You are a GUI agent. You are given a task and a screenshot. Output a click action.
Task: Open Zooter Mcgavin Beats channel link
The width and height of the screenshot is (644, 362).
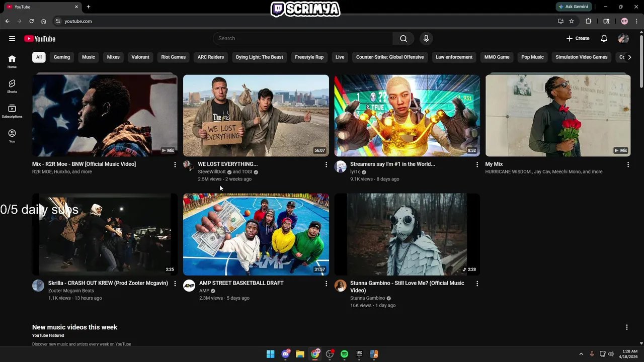coord(71,291)
